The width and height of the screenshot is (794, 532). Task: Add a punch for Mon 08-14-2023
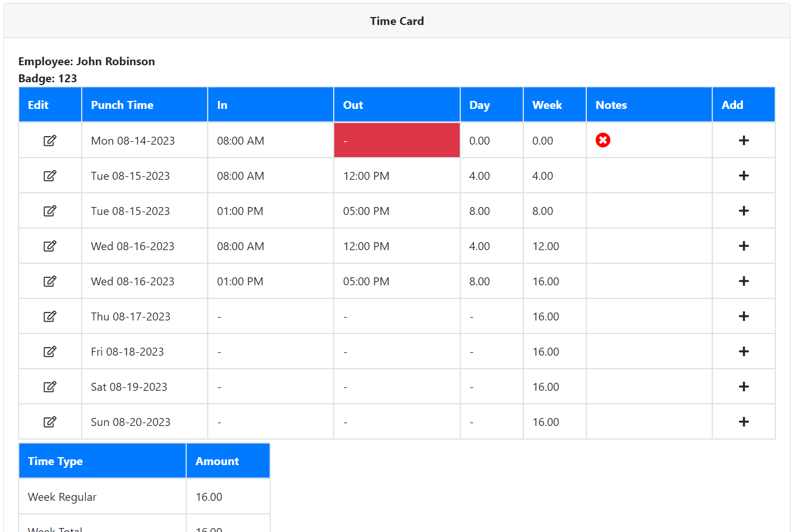pos(743,141)
